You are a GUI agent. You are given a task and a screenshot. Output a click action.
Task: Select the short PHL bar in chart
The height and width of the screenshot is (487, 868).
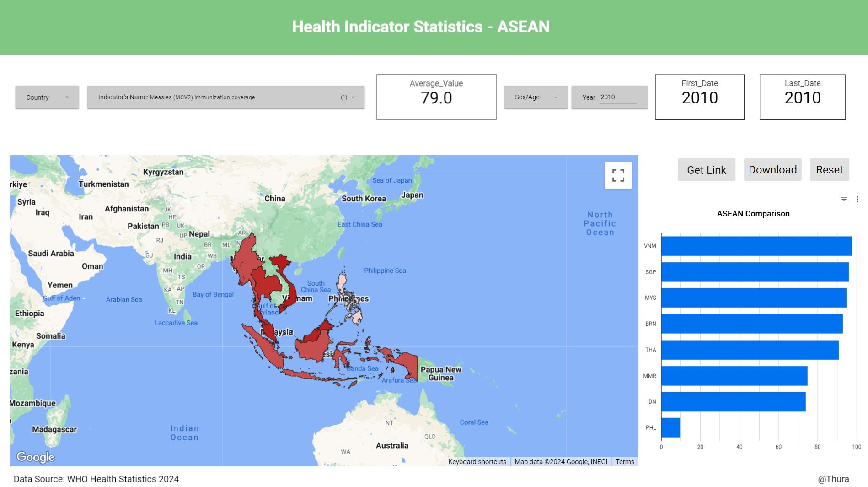pyautogui.click(x=671, y=427)
